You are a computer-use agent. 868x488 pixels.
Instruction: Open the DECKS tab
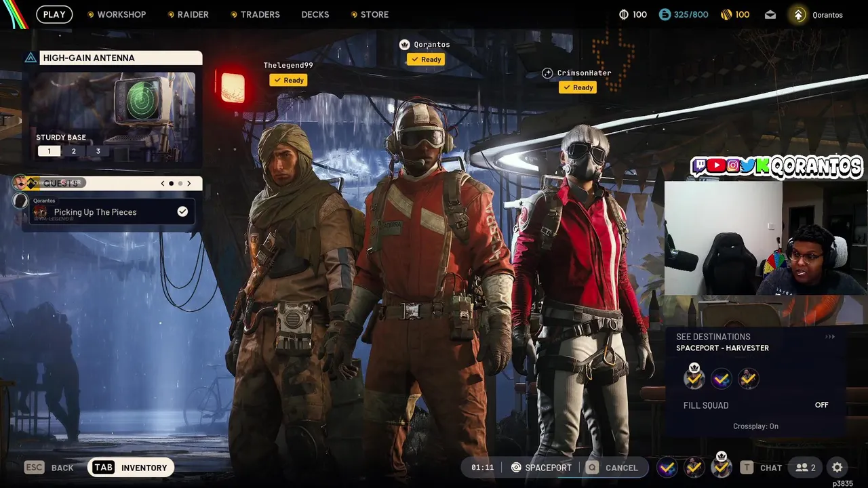click(315, 14)
